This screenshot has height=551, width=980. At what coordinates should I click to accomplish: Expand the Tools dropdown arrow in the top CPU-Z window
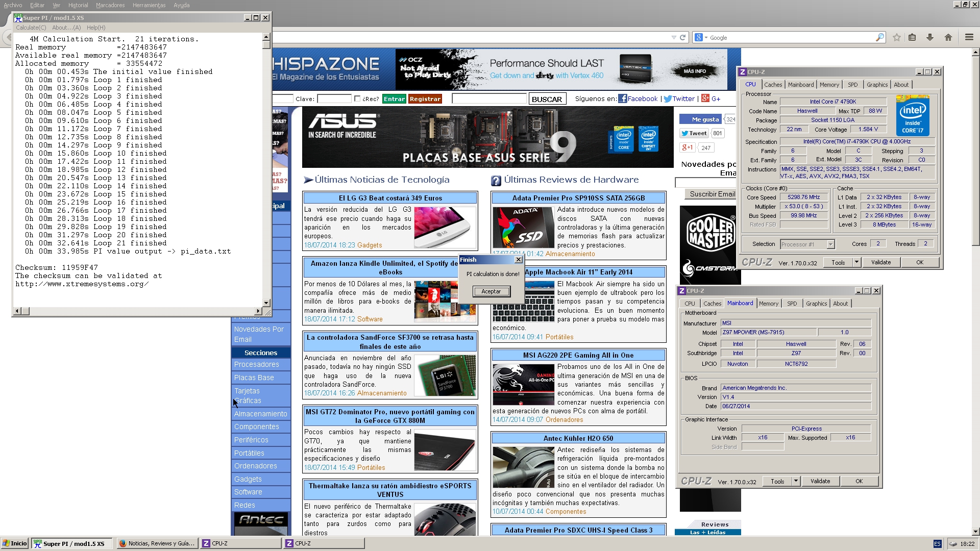(856, 262)
